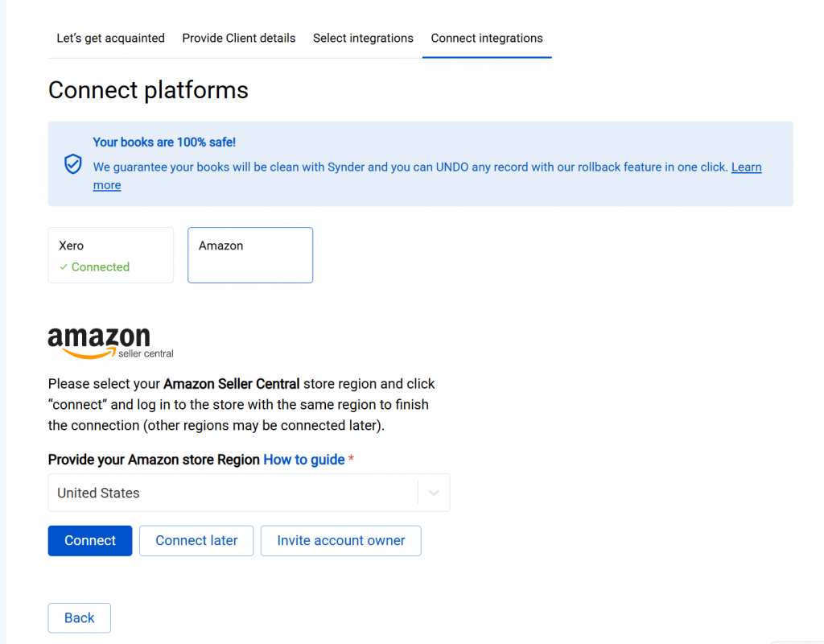824x644 pixels.
Task: Click the "Your books are 100% safe!" heading
Action: pos(164,142)
